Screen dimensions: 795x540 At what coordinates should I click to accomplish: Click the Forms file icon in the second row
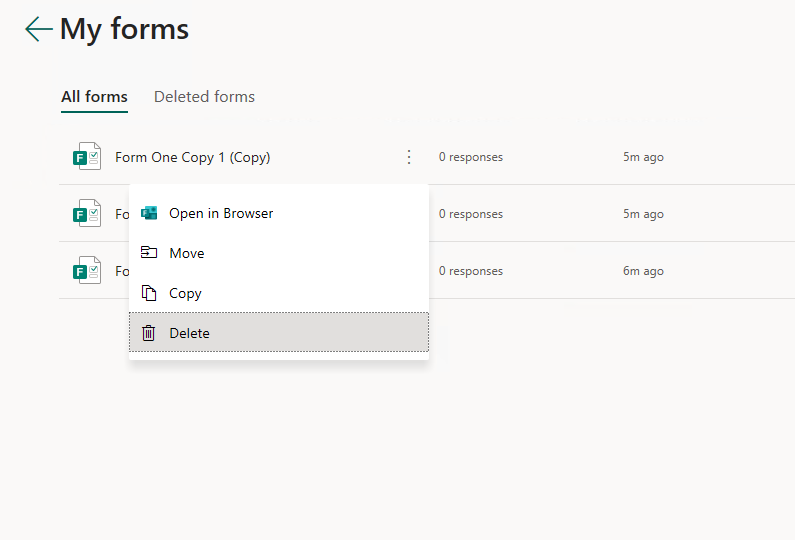click(87, 213)
